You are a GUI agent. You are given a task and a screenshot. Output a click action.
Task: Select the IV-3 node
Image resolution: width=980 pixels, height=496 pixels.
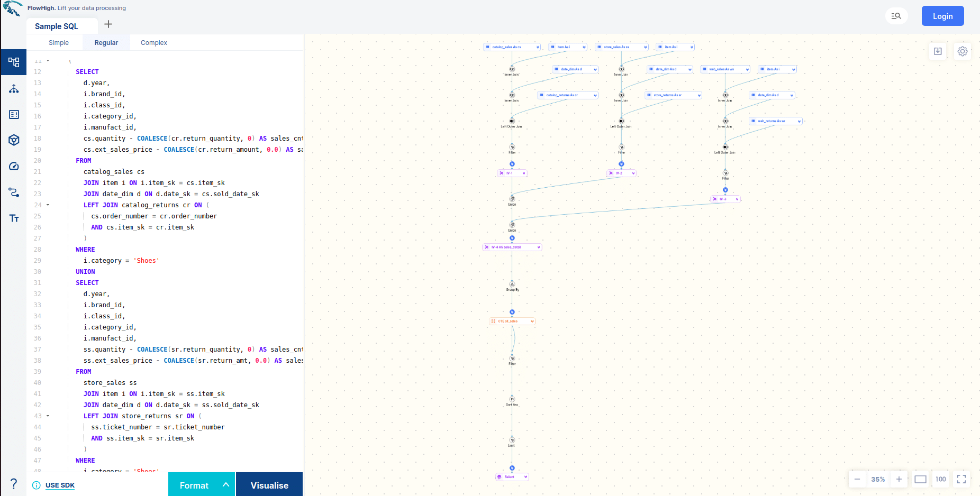pos(725,199)
